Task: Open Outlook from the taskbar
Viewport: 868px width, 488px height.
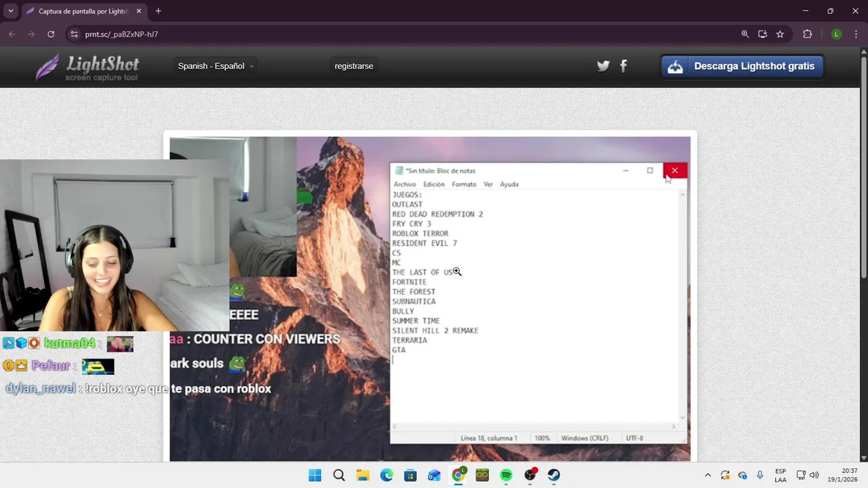Action: coord(434,475)
